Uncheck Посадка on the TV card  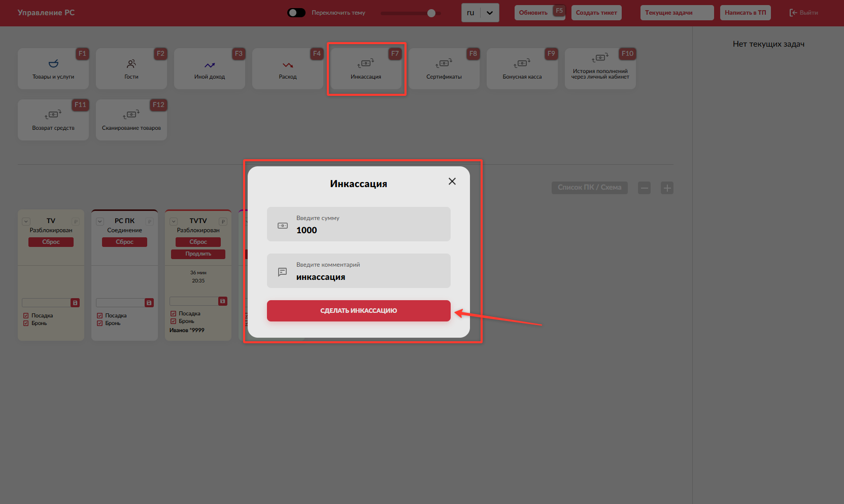(x=26, y=315)
